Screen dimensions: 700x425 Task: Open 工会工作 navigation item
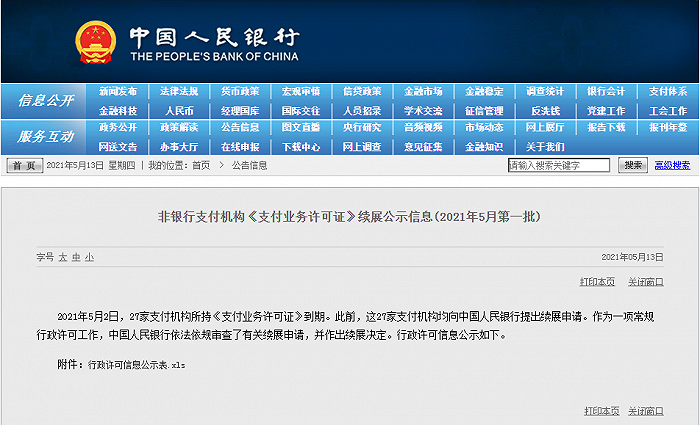pyautogui.click(x=668, y=111)
